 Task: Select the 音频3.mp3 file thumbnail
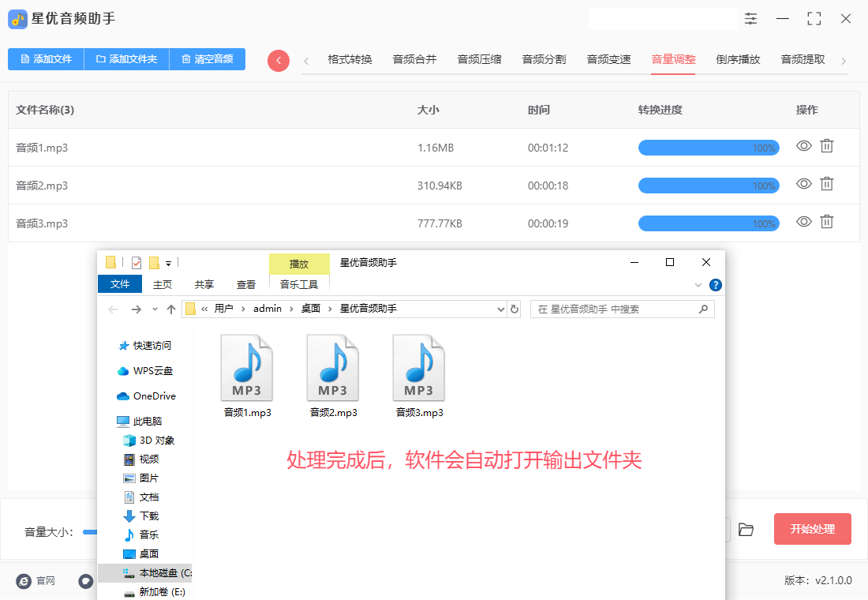coord(419,376)
